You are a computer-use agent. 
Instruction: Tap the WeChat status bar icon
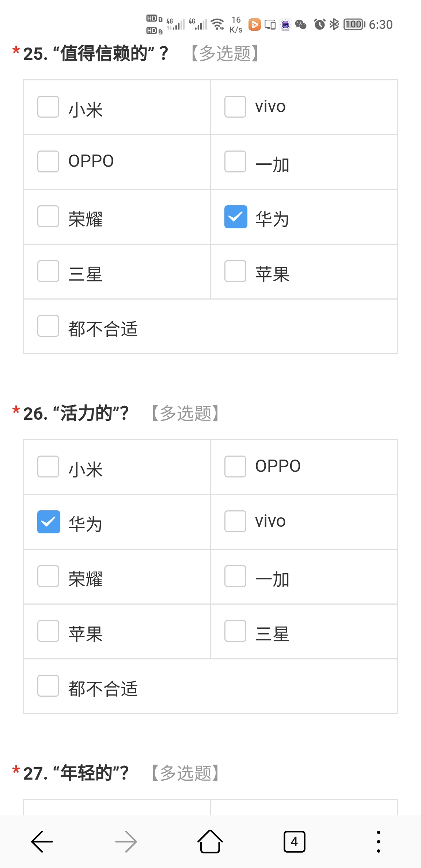pos(301,24)
